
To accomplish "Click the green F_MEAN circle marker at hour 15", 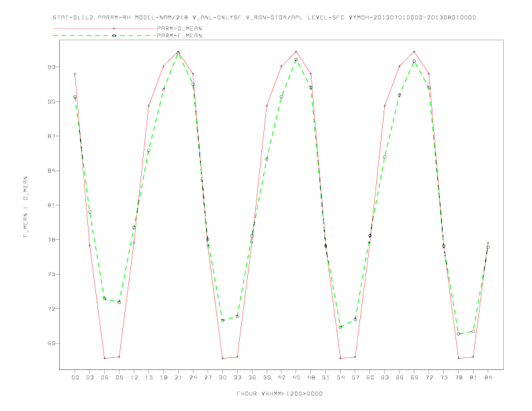I will point(148,150).
